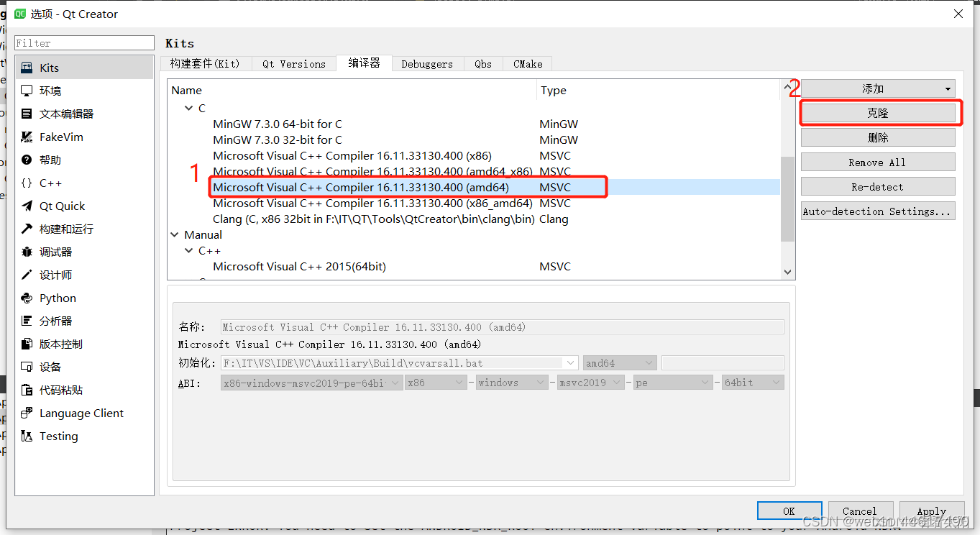Select the Clang x86 32bit compiler
This screenshot has height=535, width=980.
click(374, 219)
